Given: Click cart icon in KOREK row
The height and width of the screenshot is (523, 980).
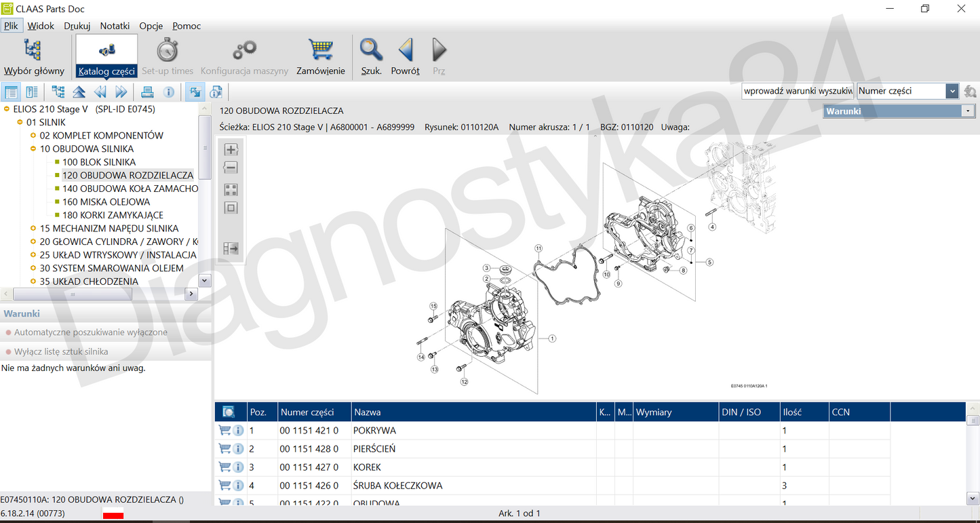Looking at the screenshot, I should point(224,467).
